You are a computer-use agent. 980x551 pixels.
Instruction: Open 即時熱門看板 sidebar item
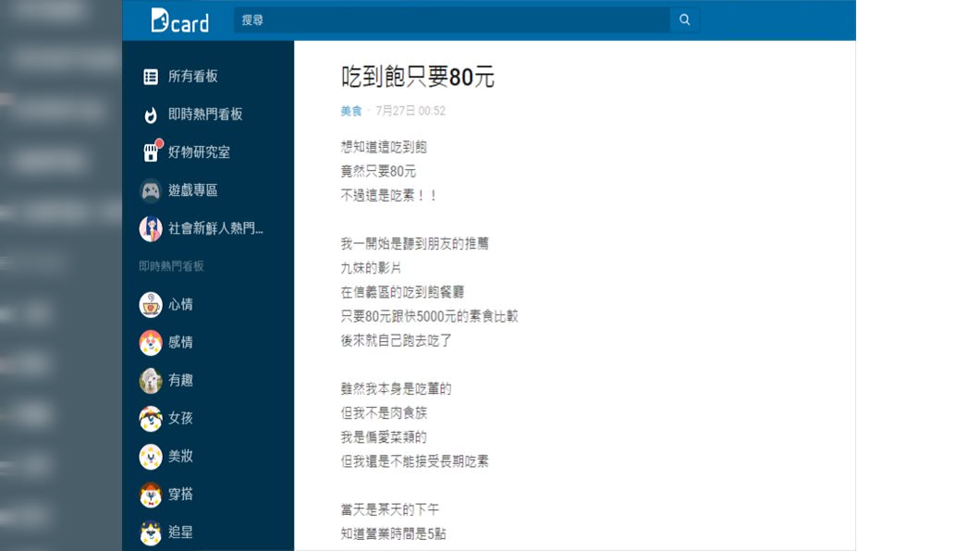coord(205,115)
